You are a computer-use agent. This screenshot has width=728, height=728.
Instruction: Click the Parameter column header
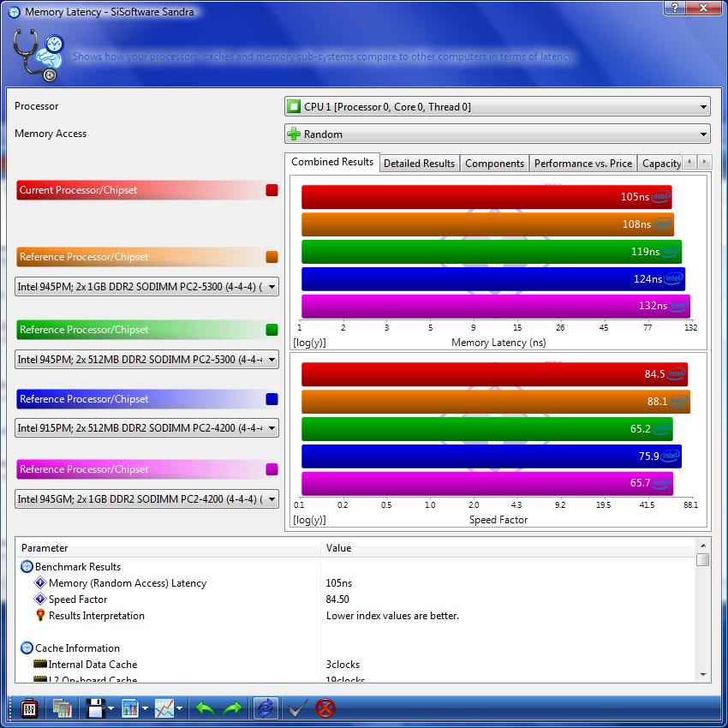168,548
